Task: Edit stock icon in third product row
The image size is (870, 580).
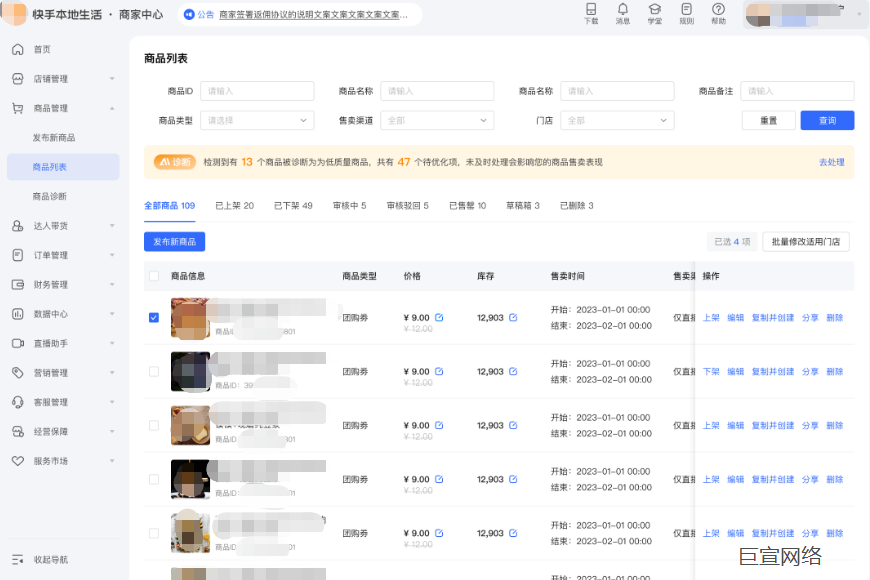Action: pos(513,425)
